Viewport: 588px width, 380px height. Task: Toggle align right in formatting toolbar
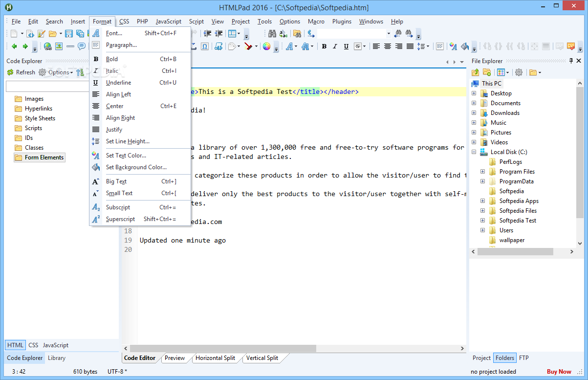[399, 46]
